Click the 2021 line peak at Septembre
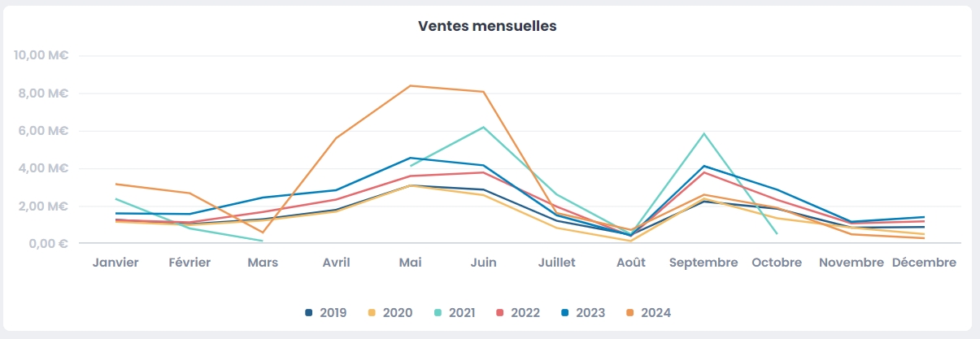The height and width of the screenshot is (339, 980). point(703,133)
